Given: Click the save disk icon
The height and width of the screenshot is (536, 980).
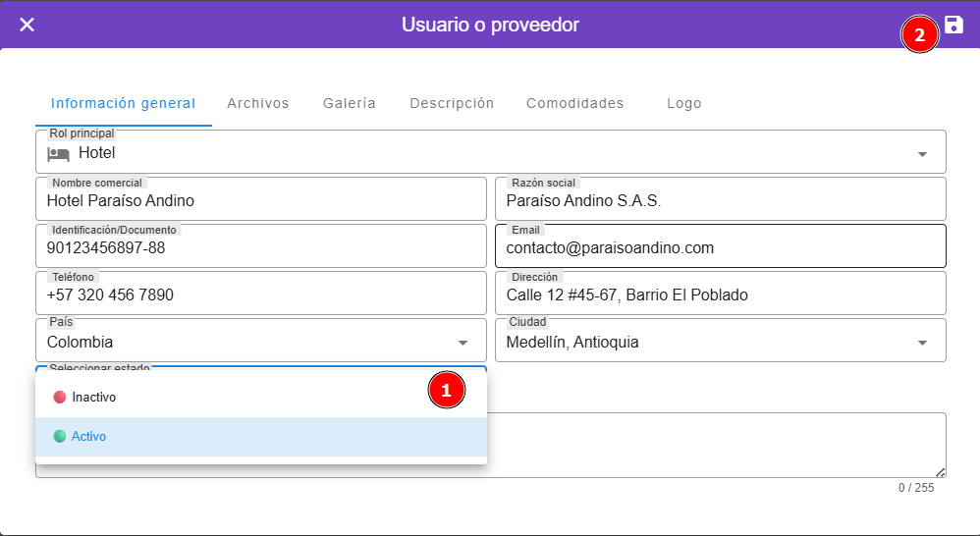Looking at the screenshot, I should click(953, 26).
